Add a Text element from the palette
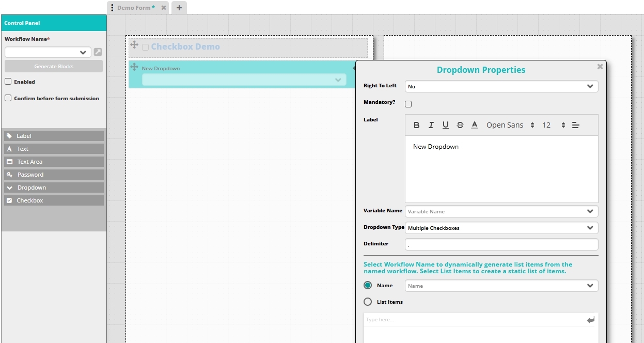 pyautogui.click(x=54, y=149)
